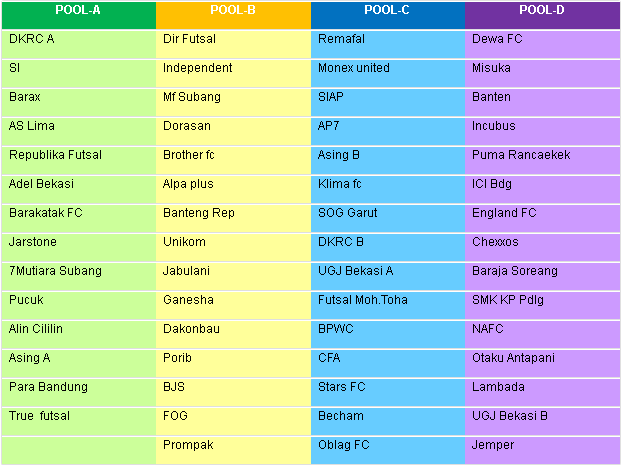Click Dewa FC in Pool D

pos(495,40)
